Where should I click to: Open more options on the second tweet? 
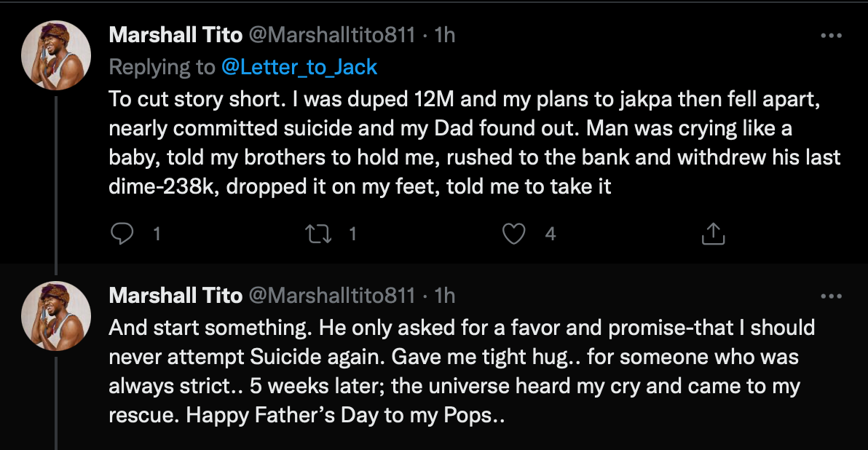click(831, 296)
